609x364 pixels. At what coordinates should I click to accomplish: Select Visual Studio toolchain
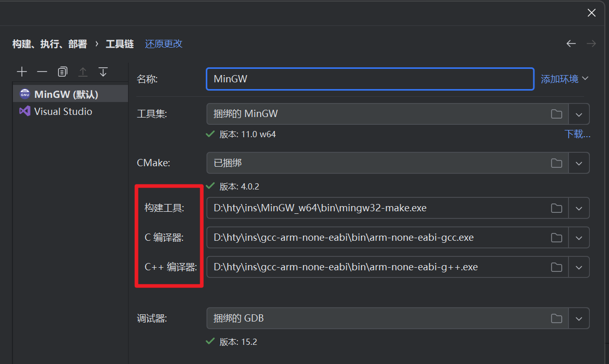click(x=70, y=111)
